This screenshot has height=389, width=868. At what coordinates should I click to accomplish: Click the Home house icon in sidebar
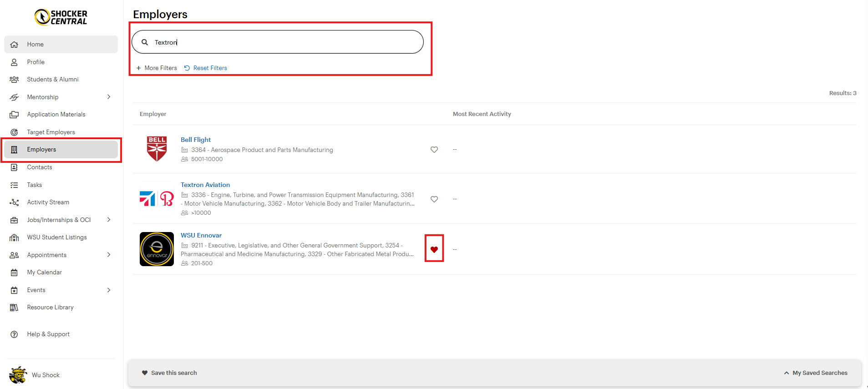click(x=14, y=45)
